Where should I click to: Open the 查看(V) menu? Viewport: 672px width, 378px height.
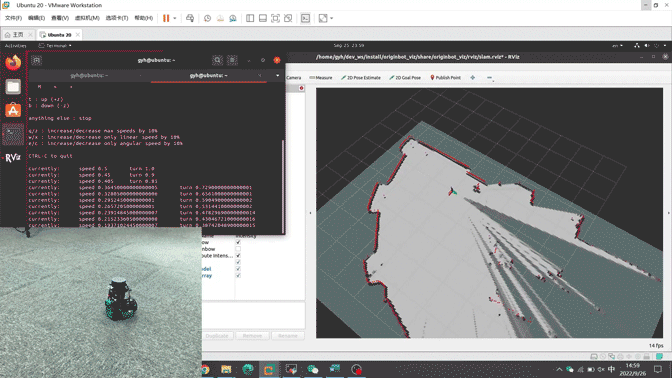click(x=60, y=18)
